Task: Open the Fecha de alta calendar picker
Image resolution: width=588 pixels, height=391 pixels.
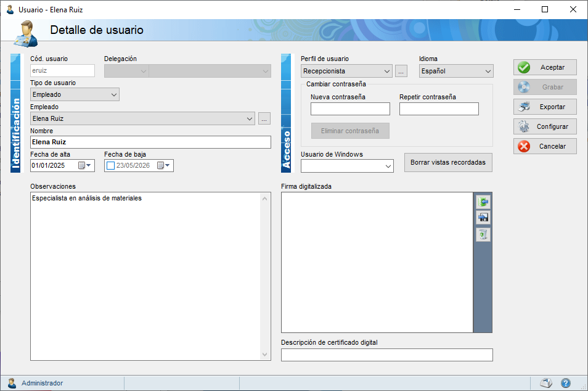Action: pos(85,165)
